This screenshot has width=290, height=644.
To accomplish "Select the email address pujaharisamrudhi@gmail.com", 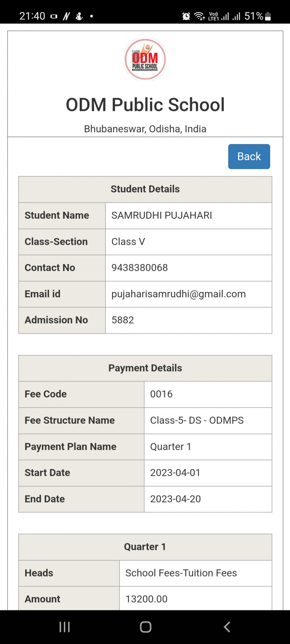I will click(178, 294).
